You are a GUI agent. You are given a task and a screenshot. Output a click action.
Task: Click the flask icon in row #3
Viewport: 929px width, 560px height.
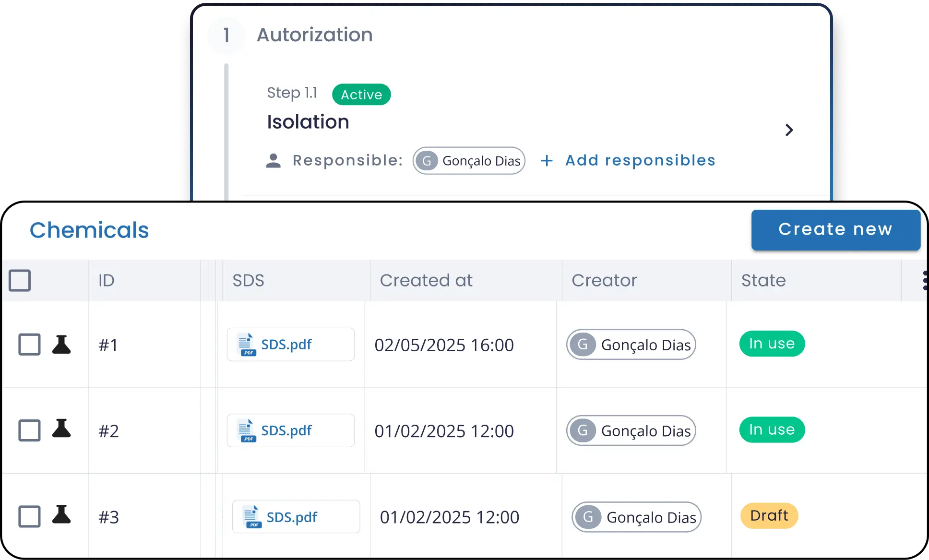pos(61,514)
